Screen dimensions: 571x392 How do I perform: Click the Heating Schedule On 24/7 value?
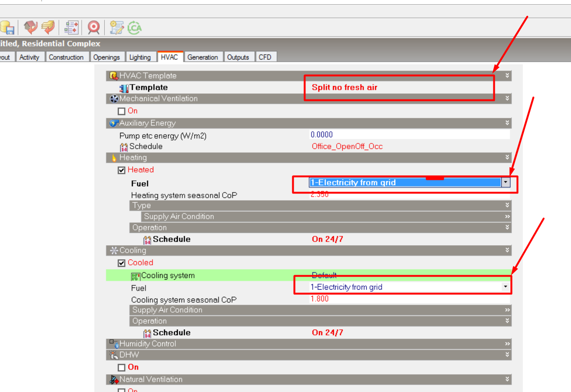[327, 239]
